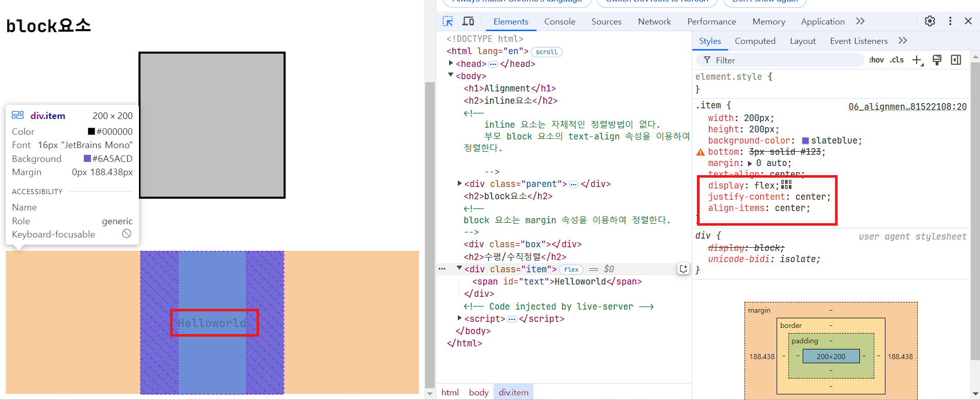Click the new style rule plus icon
Screen dimensions: 980x400
coord(918,60)
